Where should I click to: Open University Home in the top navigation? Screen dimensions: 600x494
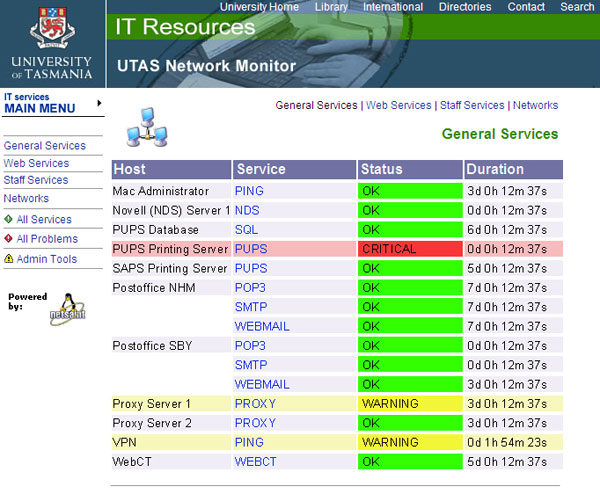259,7
